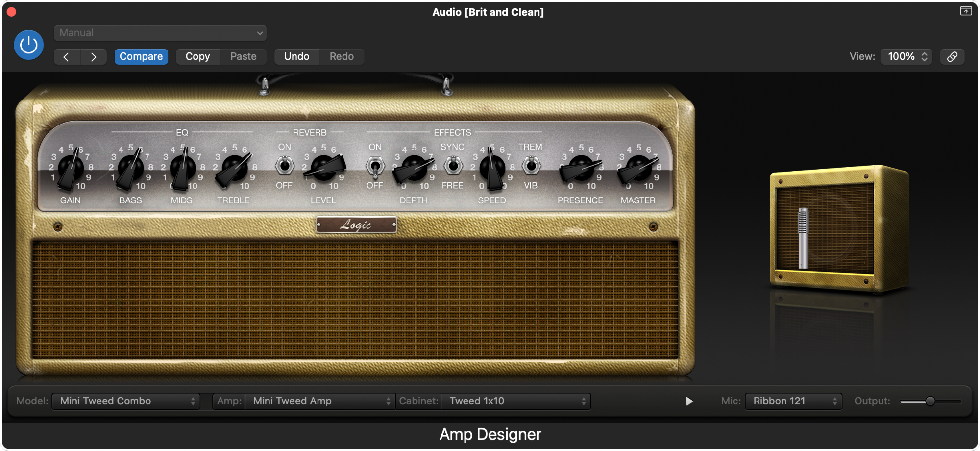
Task: Toggle the Effects ON/OFF switch
Action: [x=375, y=167]
